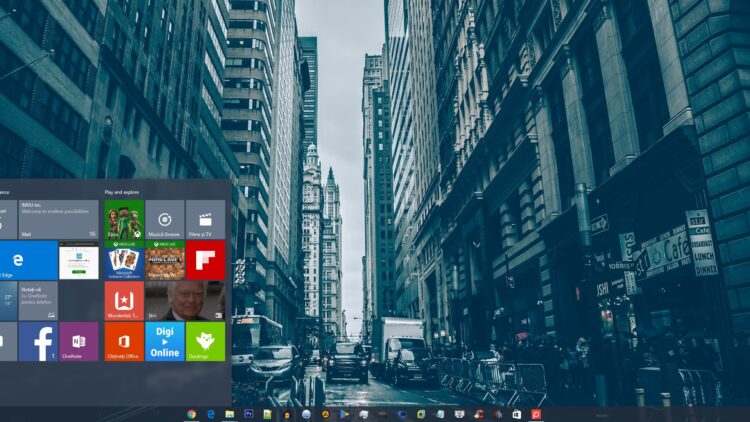
Task: Open the red Flipboard tile
Action: point(205,260)
